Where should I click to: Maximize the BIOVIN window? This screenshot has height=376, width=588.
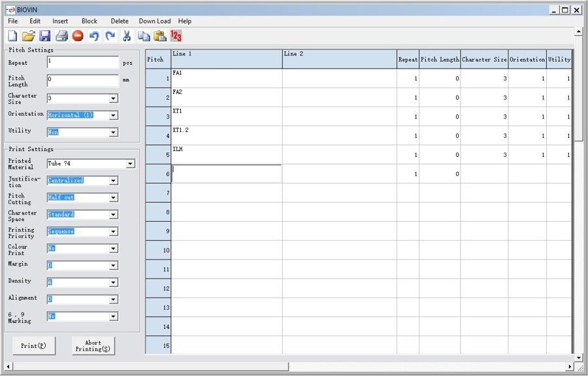pyautogui.click(x=565, y=10)
